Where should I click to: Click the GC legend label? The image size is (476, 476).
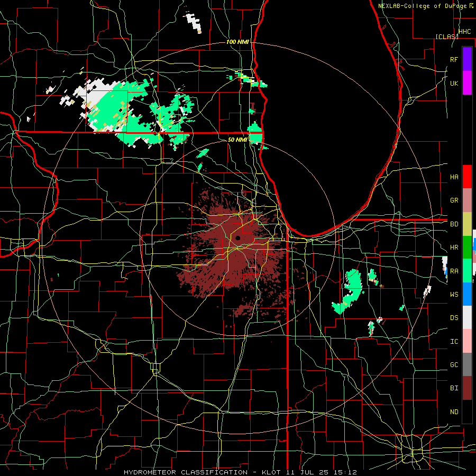(x=454, y=365)
